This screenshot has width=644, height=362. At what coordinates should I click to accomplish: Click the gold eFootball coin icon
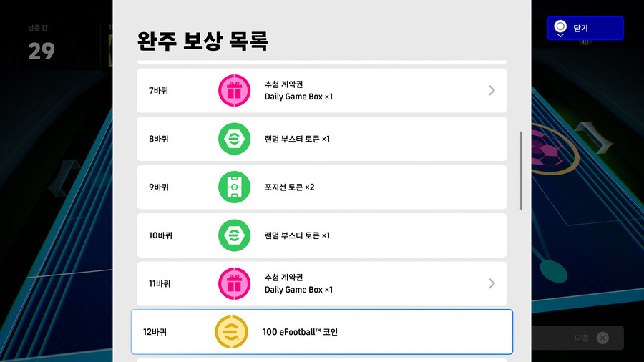pyautogui.click(x=231, y=332)
